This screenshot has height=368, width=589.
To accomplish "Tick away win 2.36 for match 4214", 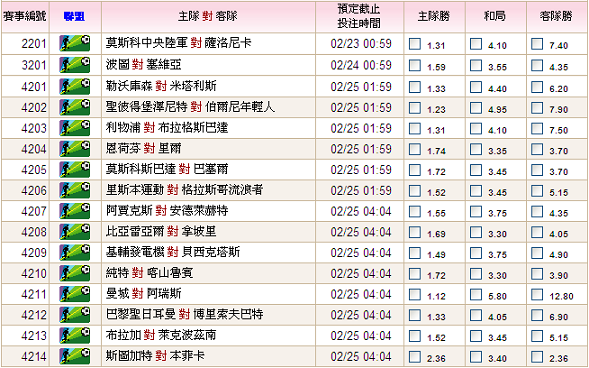I will click(537, 357).
